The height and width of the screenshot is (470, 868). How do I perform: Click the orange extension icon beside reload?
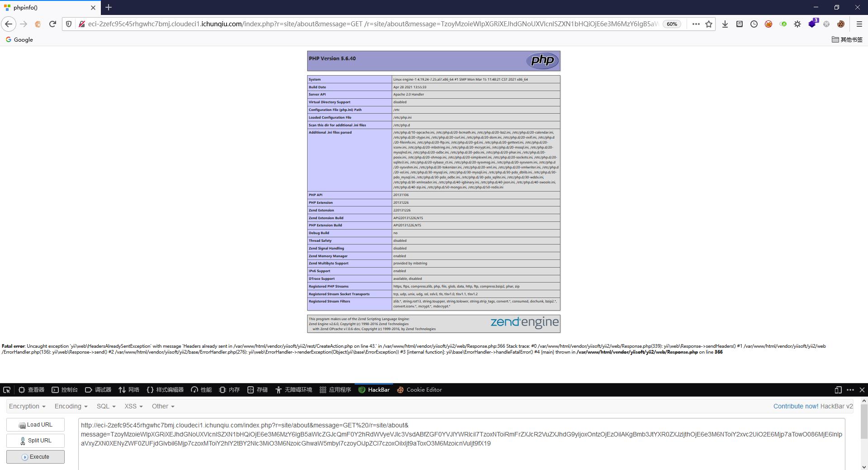coord(38,24)
